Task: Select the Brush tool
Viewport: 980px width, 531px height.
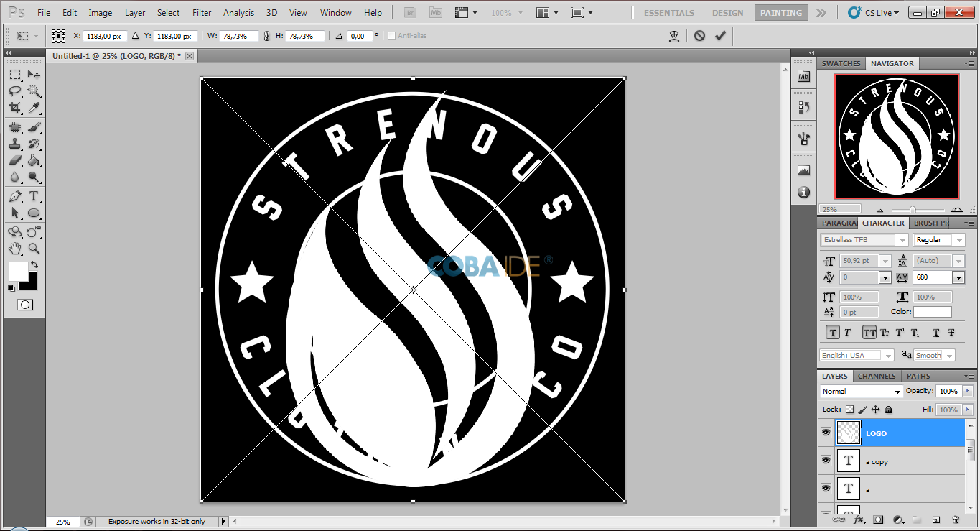Action: 34,127
